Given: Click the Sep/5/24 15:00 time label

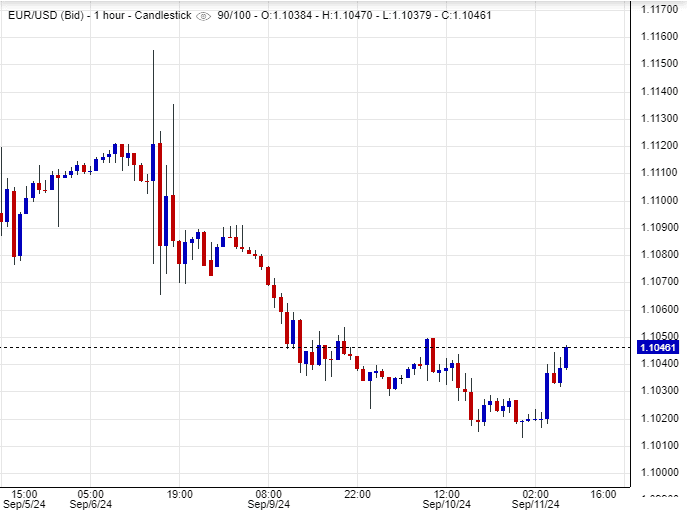Looking at the screenshot, I should [24, 499].
